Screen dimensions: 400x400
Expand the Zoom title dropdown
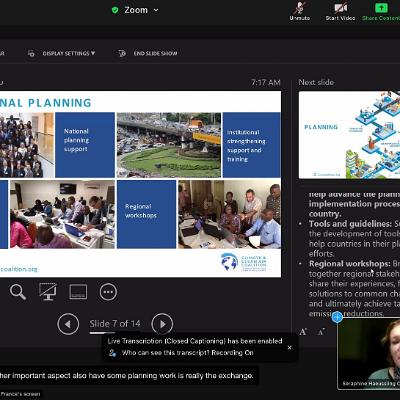coord(156,10)
